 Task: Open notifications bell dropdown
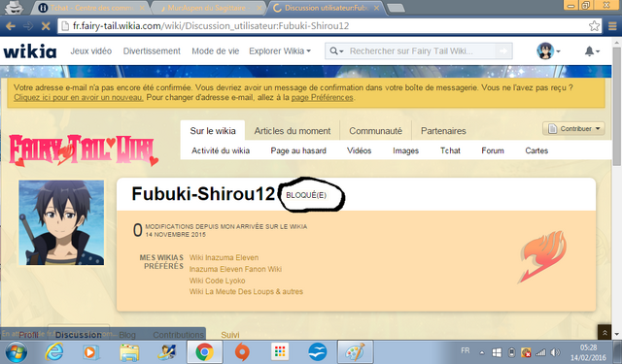(592, 51)
